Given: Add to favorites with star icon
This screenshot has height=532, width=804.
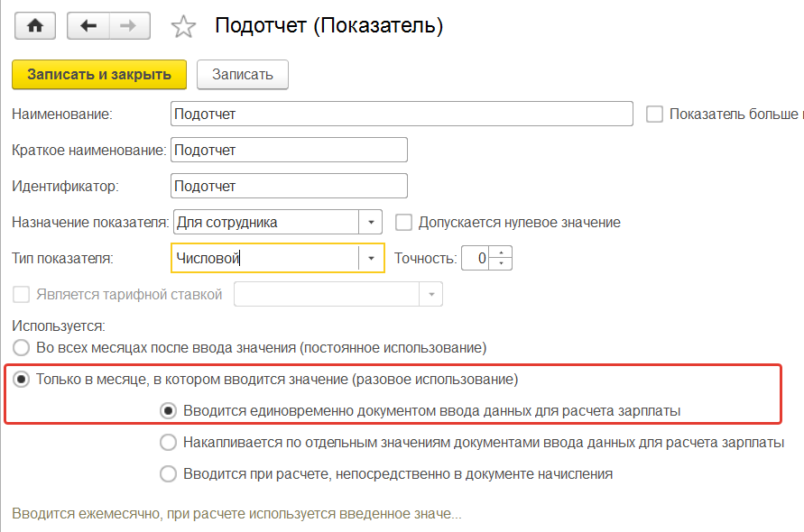Looking at the screenshot, I should [183, 27].
